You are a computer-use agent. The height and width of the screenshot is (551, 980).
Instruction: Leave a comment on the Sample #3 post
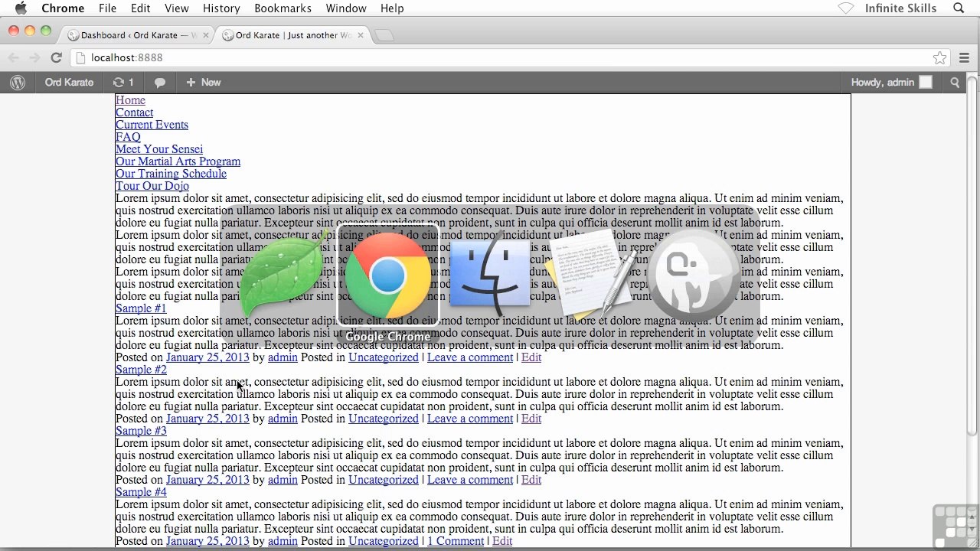pyautogui.click(x=470, y=480)
